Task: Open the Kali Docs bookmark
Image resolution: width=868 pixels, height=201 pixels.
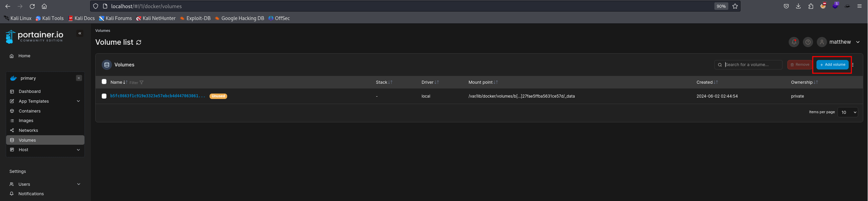Action: (x=81, y=18)
